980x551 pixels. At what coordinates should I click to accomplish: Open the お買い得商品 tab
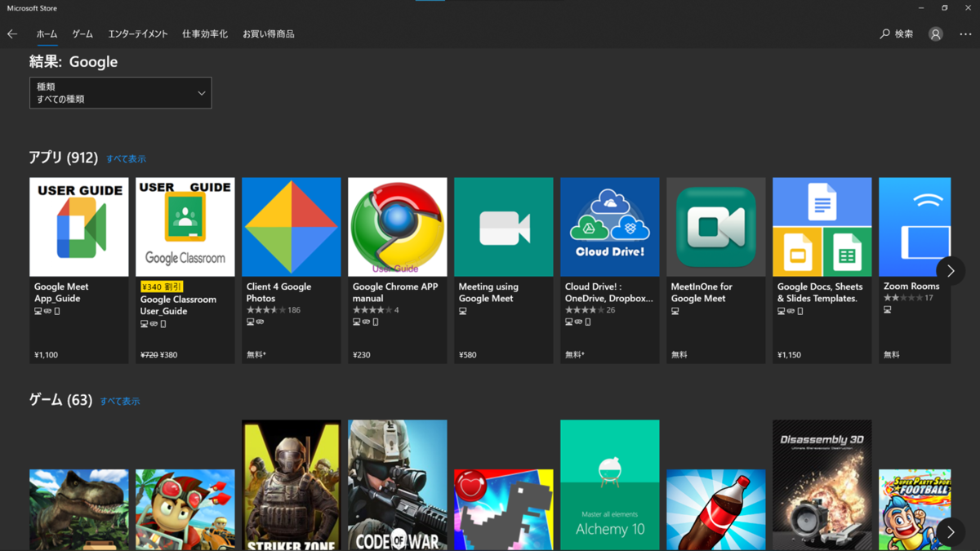(269, 34)
